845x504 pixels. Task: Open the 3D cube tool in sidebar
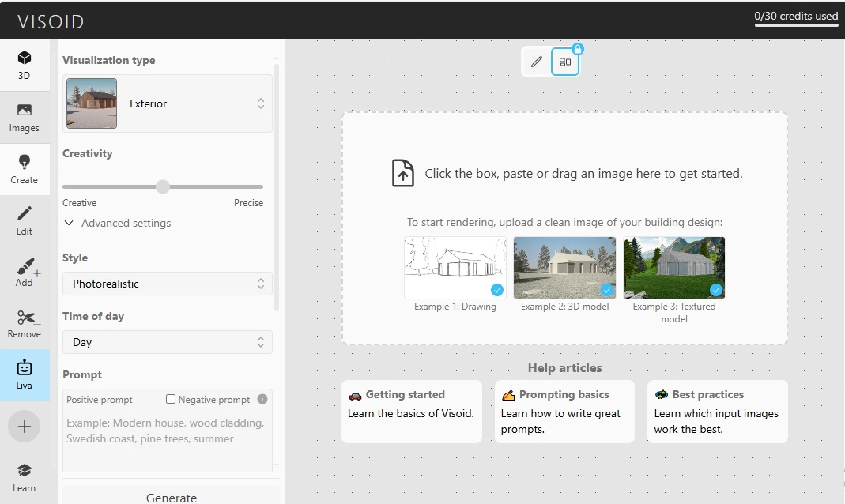click(25, 64)
